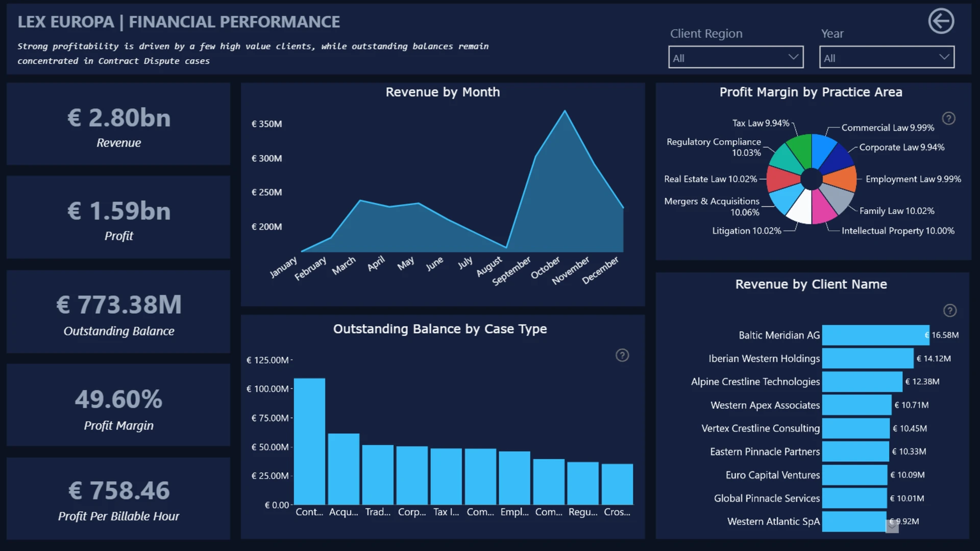Click the Revenue € 2.80bn KPI card
The height and width of the screenshot is (551, 980).
(x=118, y=124)
